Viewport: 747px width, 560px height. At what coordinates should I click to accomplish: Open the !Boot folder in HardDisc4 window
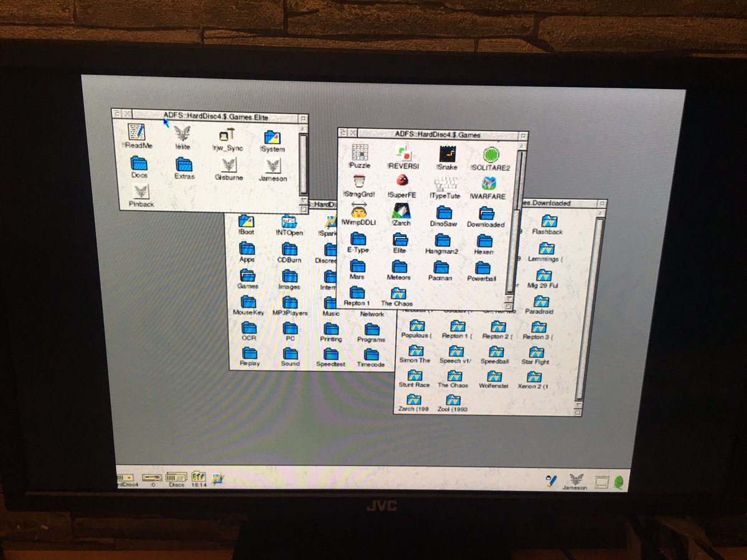tap(247, 221)
